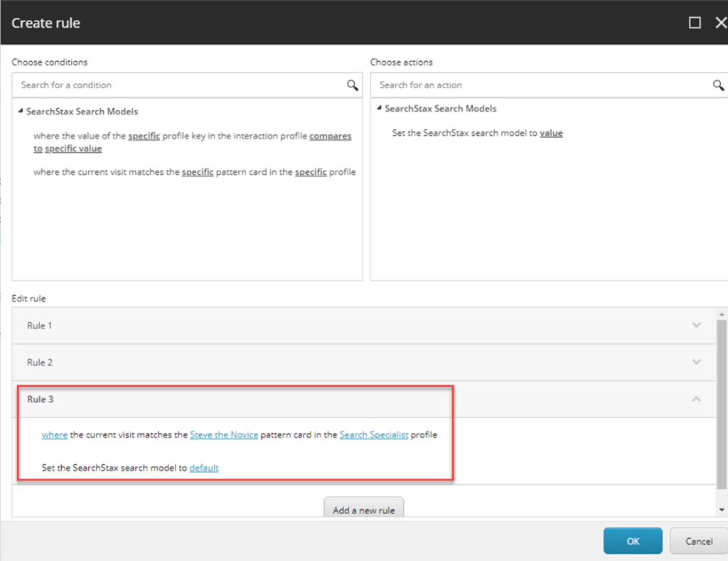This screenshot has height=561, width=728.
Task: Click Add a new rule button
Action: click(x=363, y=508)
